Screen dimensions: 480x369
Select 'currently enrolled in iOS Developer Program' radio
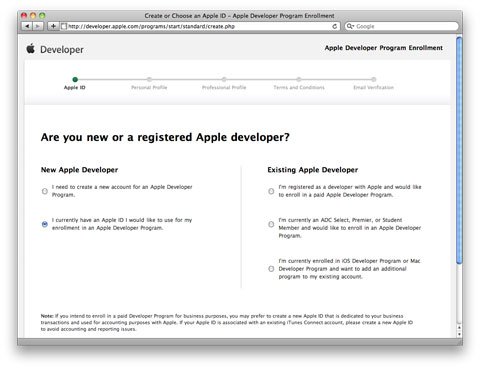coord(271,269)
